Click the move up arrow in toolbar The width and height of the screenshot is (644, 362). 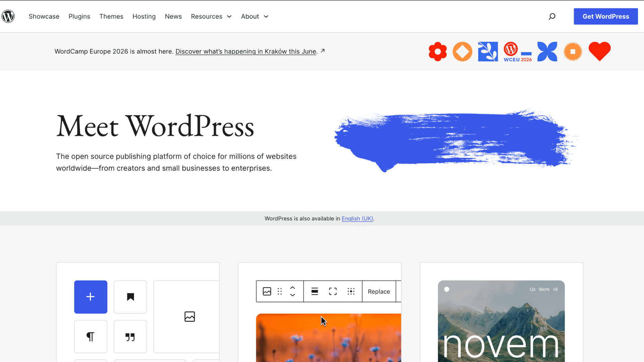tap(292, 288)
